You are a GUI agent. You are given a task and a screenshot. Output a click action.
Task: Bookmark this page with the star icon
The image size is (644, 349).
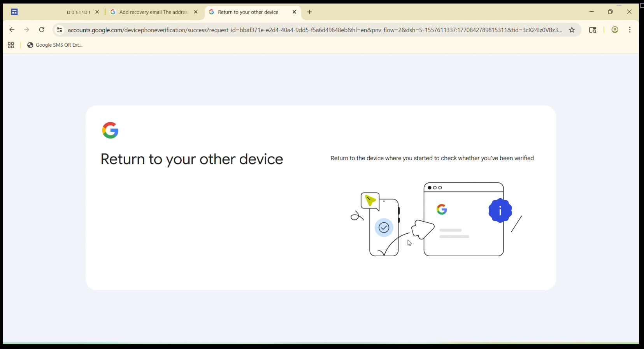point(572,30)
